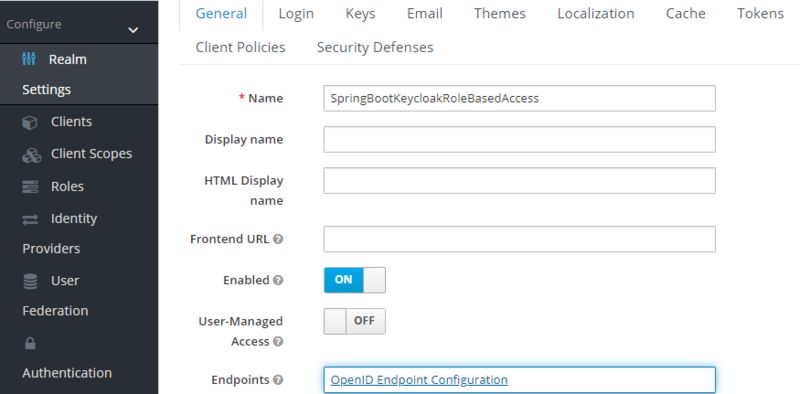This screenshot has width=800, height=394.
Task: Click the User-Managed Access help icon
Action: tap(278, 341)
